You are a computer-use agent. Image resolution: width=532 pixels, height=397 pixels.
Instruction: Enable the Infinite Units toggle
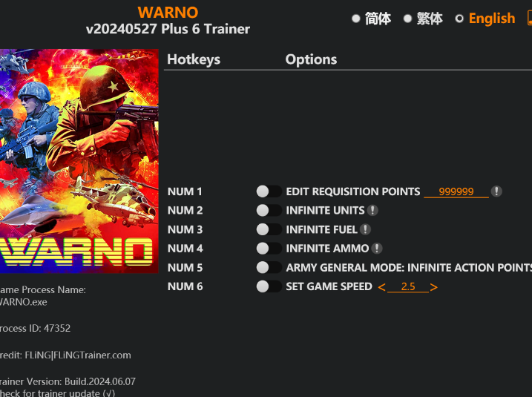click(269, 211)
